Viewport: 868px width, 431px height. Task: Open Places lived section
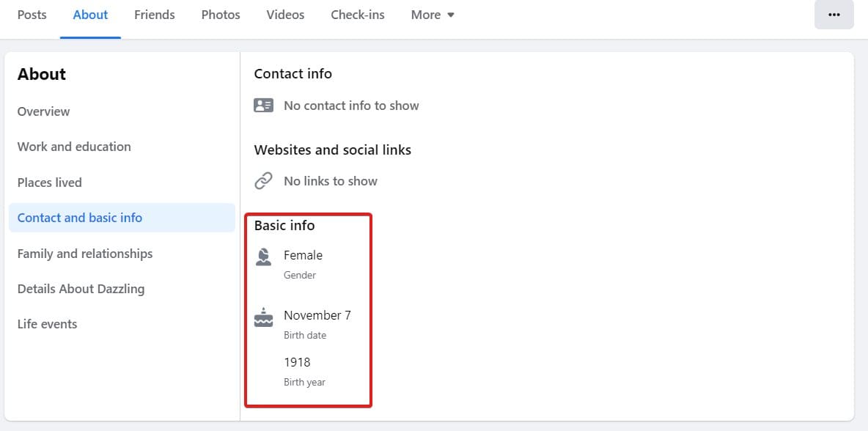pos(50,183)
